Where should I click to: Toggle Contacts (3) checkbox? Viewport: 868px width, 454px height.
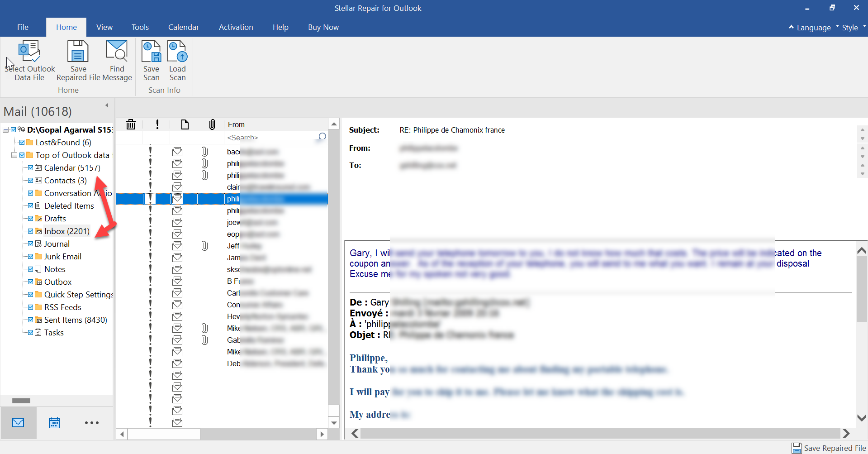30,180
